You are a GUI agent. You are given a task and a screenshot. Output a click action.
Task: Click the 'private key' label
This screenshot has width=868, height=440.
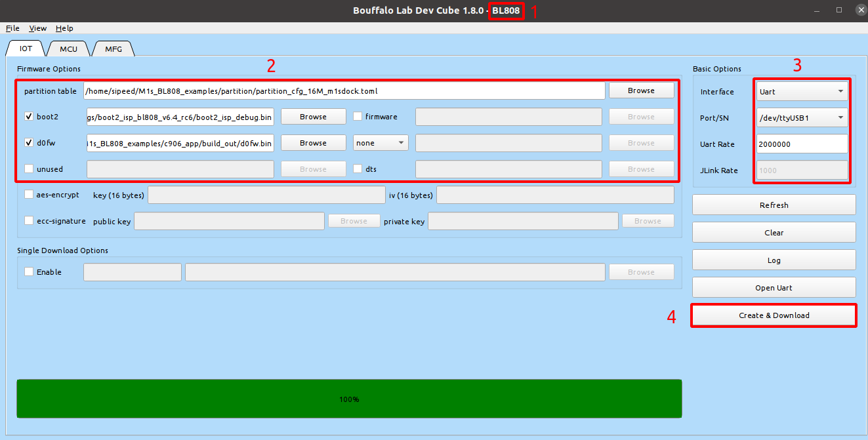[404, 222]
